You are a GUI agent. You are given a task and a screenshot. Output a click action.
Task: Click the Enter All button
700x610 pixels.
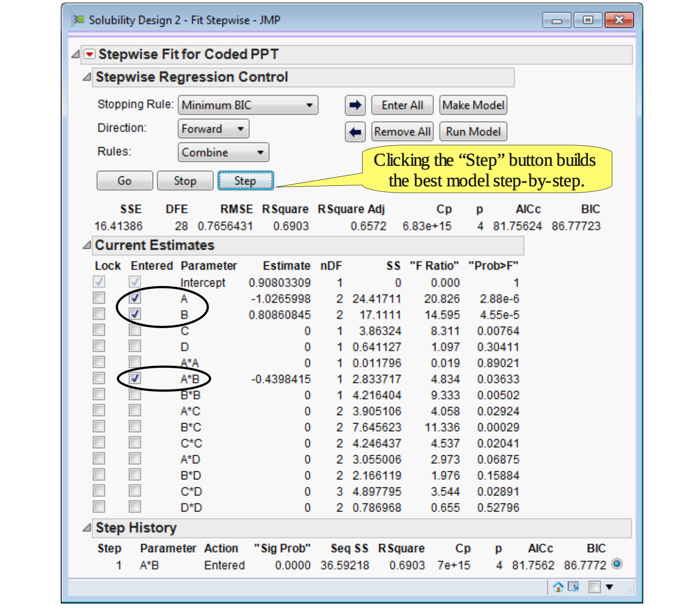[402, 105]
